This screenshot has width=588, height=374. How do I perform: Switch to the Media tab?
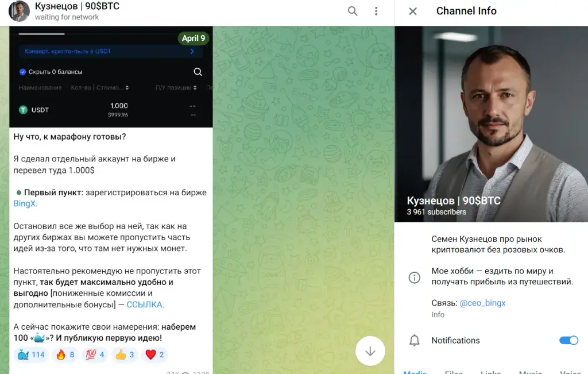[x=415, y=372]
